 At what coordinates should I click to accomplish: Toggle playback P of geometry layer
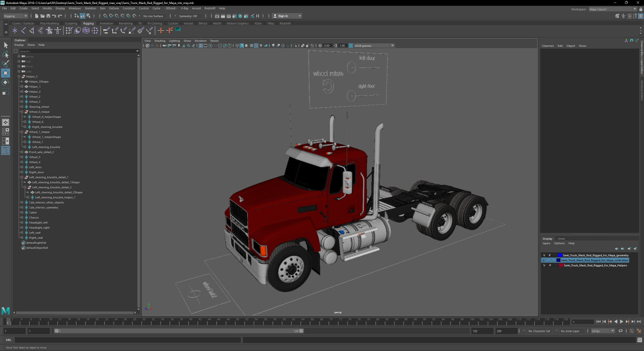549,255
